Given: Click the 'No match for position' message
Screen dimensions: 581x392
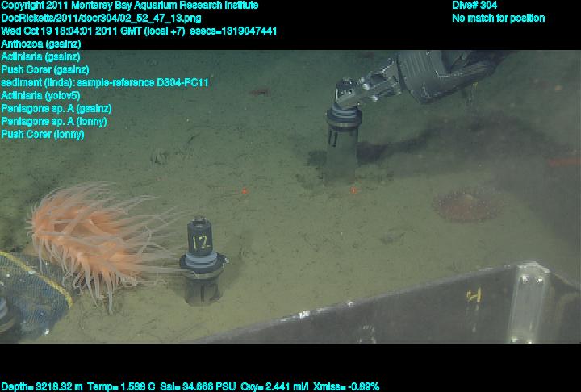Looking at the screenshot, I should tap(498, 19).
